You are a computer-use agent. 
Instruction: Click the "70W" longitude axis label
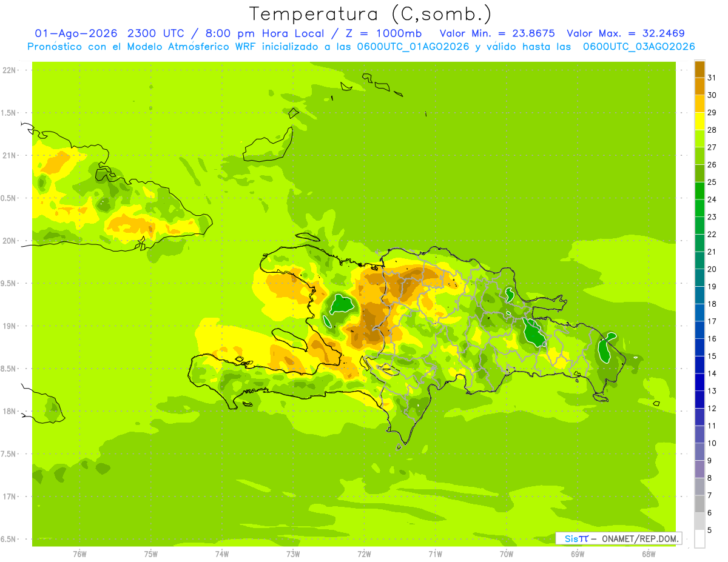click(507, 554)
